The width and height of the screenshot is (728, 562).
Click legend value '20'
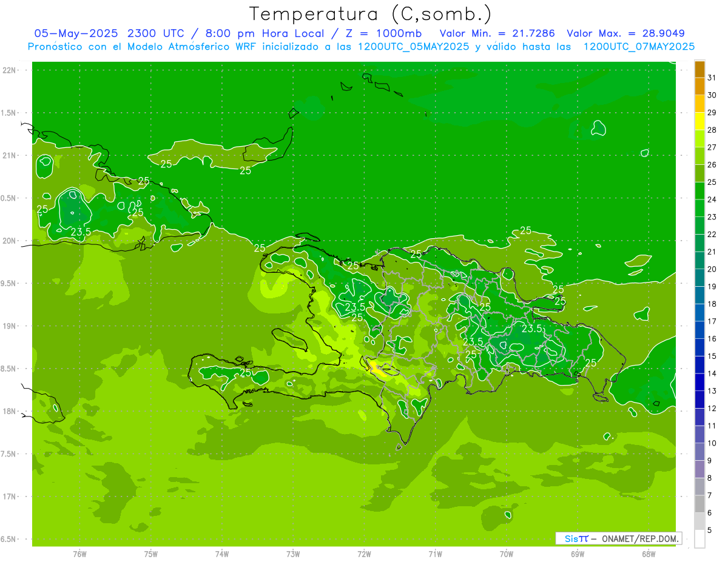click(712, 269)
